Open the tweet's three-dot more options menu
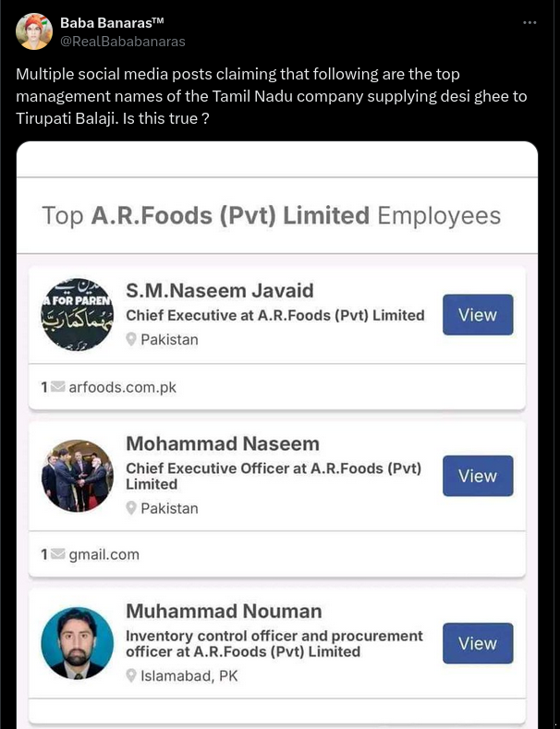Image resolution: width=560 pixels, height=729 pixels. (530, 22)
